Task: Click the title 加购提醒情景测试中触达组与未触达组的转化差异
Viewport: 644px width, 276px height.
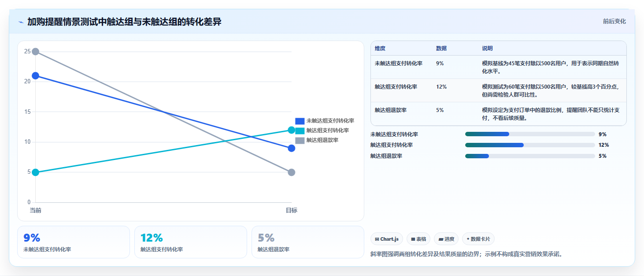Action: point(124,22)
